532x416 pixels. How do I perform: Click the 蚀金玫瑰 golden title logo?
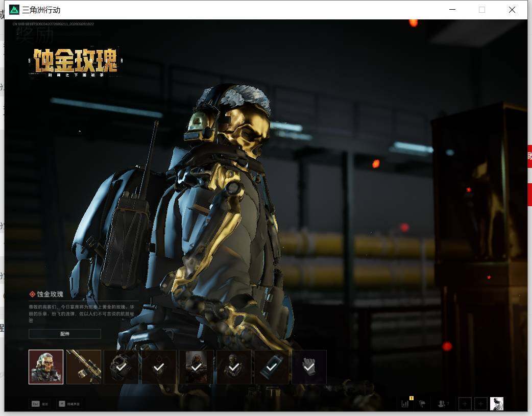click(x=76, y=62)
